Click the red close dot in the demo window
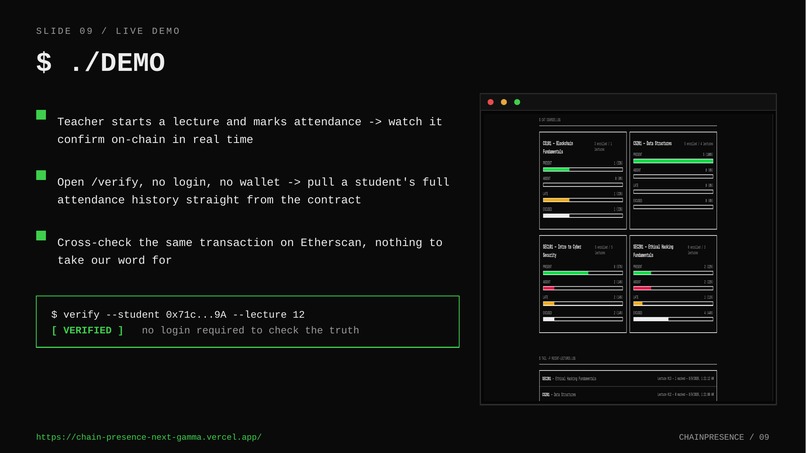The image size is (806, 453). [x=490, y=102]
